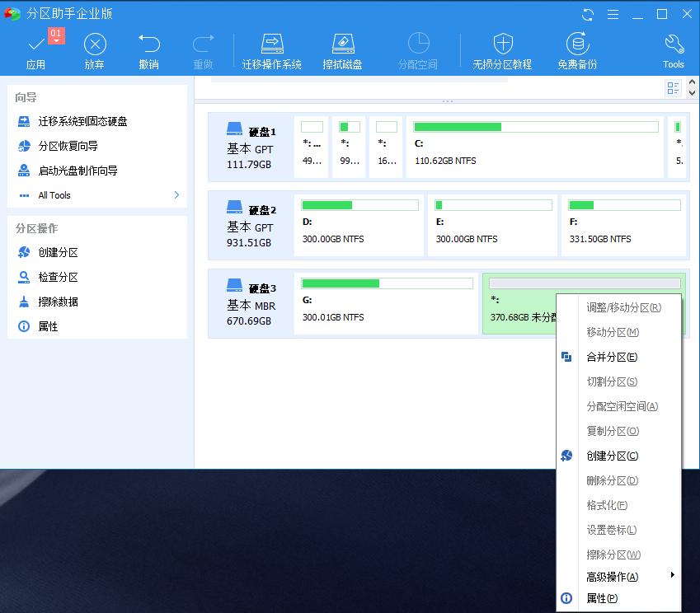Open the 迁移操作系统 migrate OS tool
The height and width of the screenshot is (613, 700).
pyautogui.click(x=271, y=45)
